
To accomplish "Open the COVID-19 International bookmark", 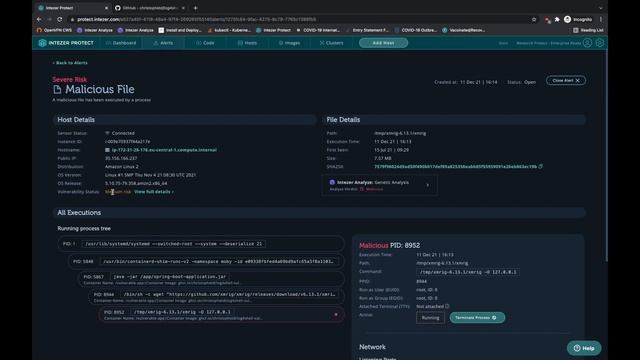I will [x=318, y=30].
